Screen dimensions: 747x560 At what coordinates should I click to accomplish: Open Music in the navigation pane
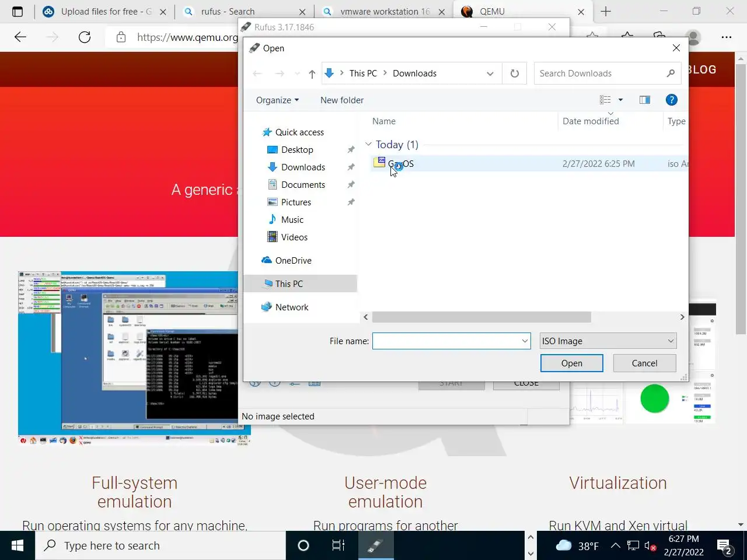pyautogui.click(x=292, y=220)
